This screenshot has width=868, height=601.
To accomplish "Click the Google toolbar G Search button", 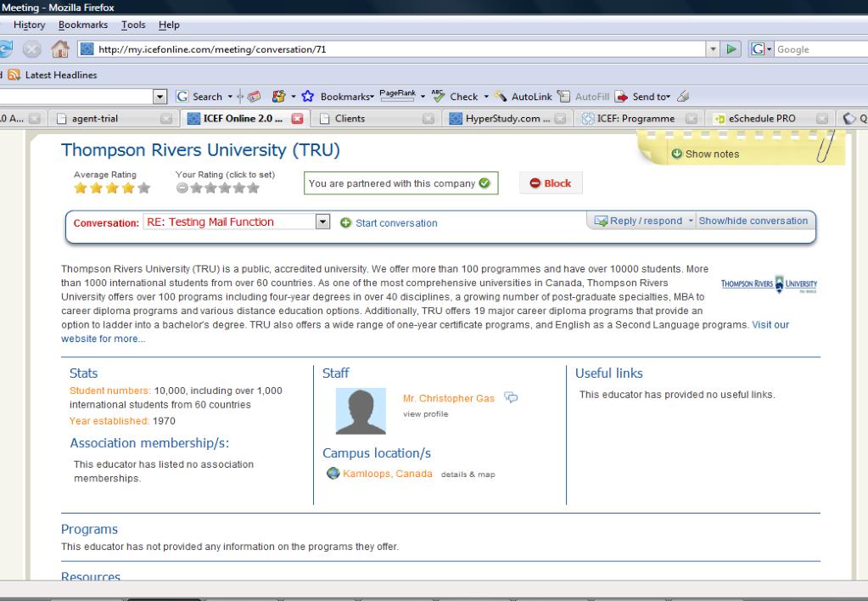I will click(199, 97).
